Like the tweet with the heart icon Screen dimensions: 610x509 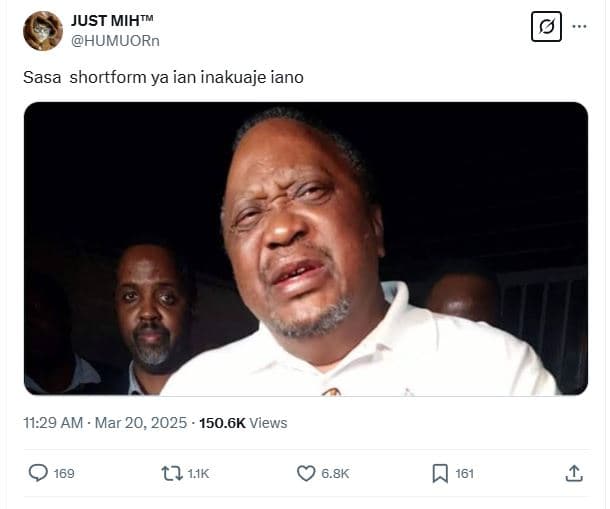(306, 473)
